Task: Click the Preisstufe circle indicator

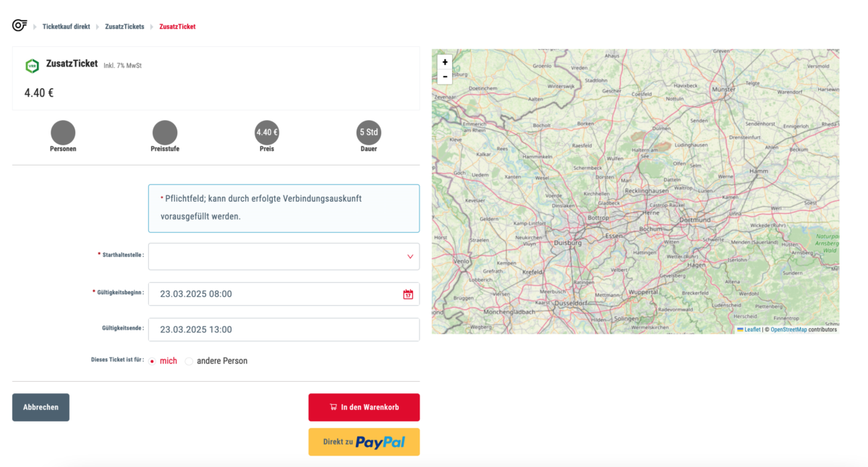Action: [x=164, y=132]
